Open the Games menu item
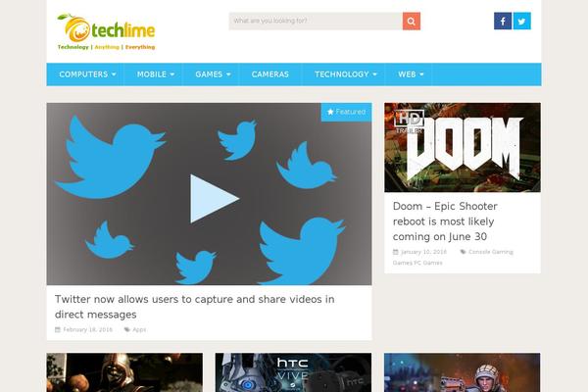Image resolution: width=588 pixels, height=392 pixels. pos(209,74)
